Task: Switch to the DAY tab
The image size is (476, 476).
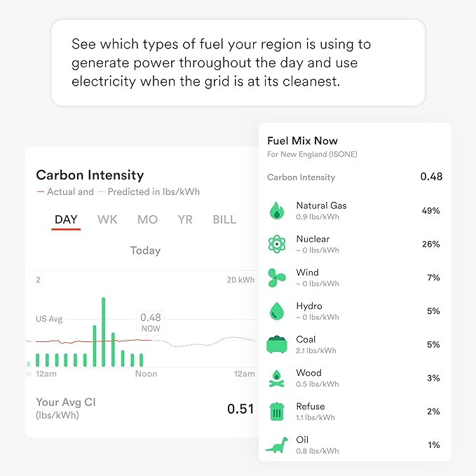Action: click(x=66, y=219)
